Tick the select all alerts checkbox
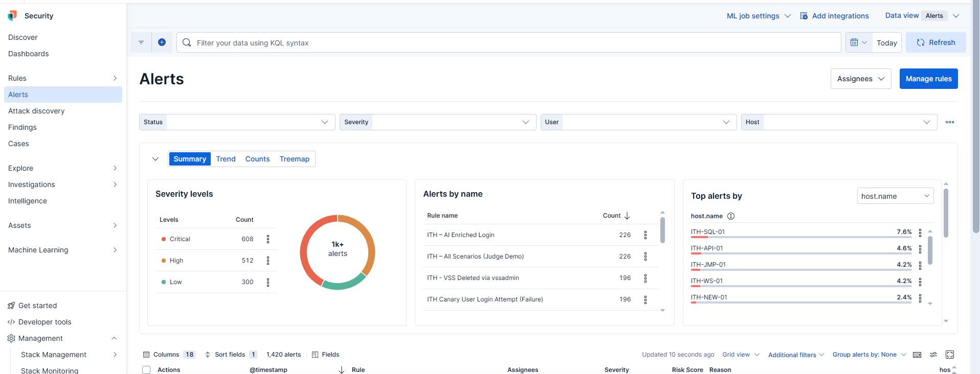 click(146, 370)
